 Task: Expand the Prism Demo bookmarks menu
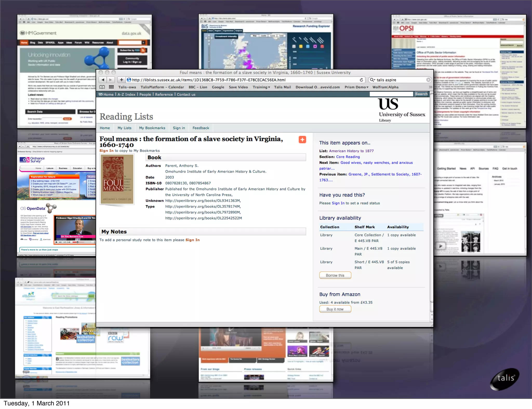(x=356, y=87)
